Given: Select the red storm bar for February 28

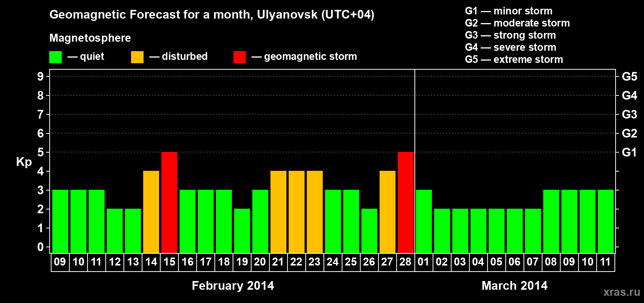Looking at the screenshot, I should point(406,202).
